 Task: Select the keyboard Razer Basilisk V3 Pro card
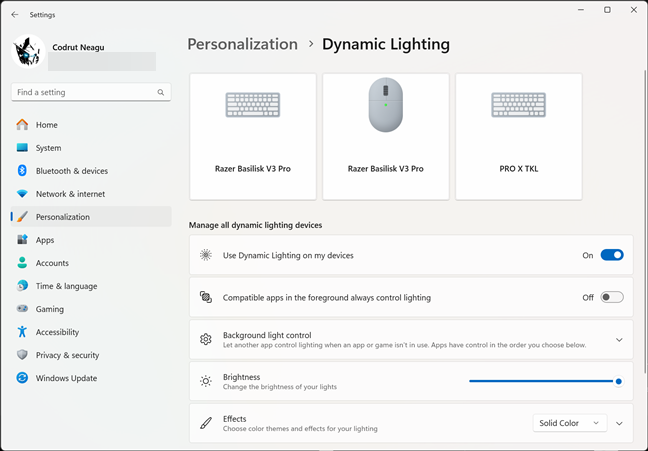pyautogui.click(x=253, y=137)
